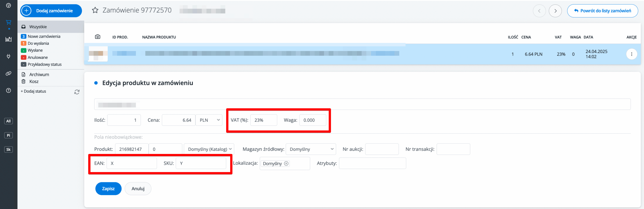Screen dimensions: 644x209
Task: Click the Dodaj zamówienie button
Action: point(51,11)
